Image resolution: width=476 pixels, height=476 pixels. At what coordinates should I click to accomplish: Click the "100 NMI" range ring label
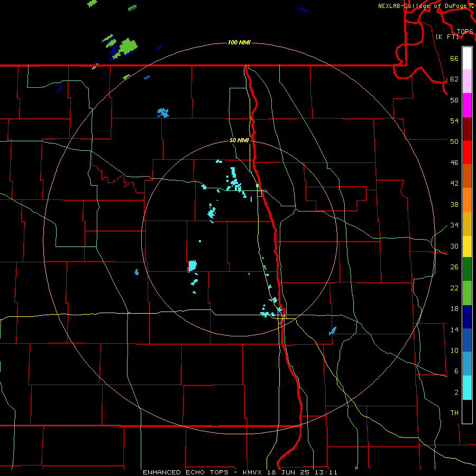[x=239, y=42]
